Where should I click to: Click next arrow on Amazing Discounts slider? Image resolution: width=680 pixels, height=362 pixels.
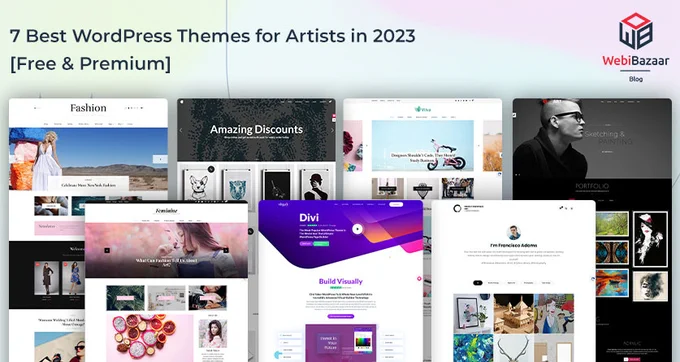(332, 130)
